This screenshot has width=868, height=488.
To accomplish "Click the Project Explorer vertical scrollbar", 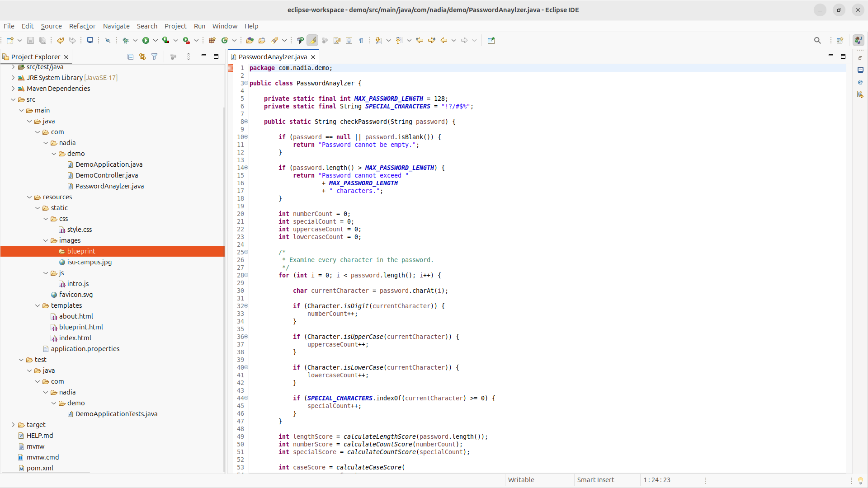I will pyautogui.click(x=224, y=289).
